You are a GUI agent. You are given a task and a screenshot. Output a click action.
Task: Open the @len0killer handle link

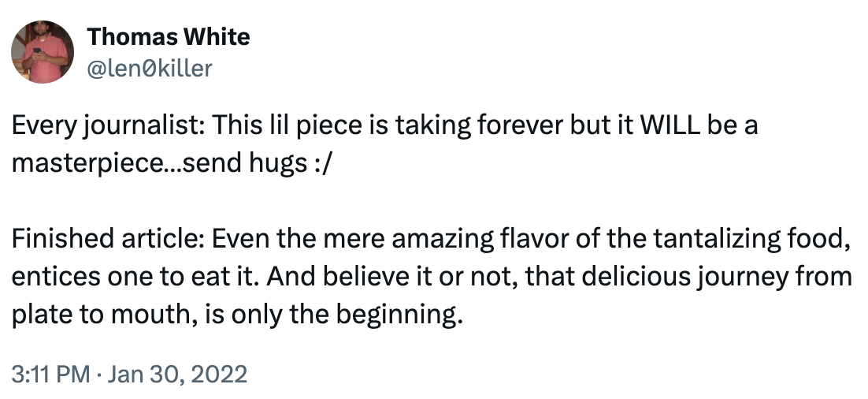click(x=149, y=68)
